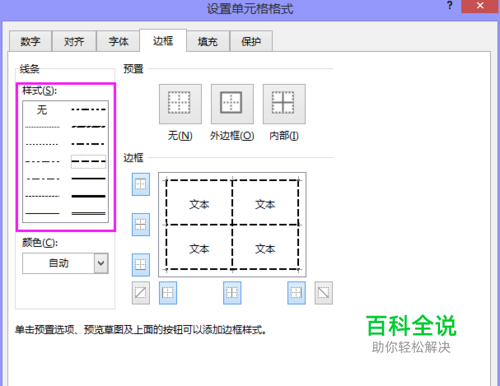This screenshot has width=500, height=386.
Task: Toggle the left border button
Action: click(168, 293)
